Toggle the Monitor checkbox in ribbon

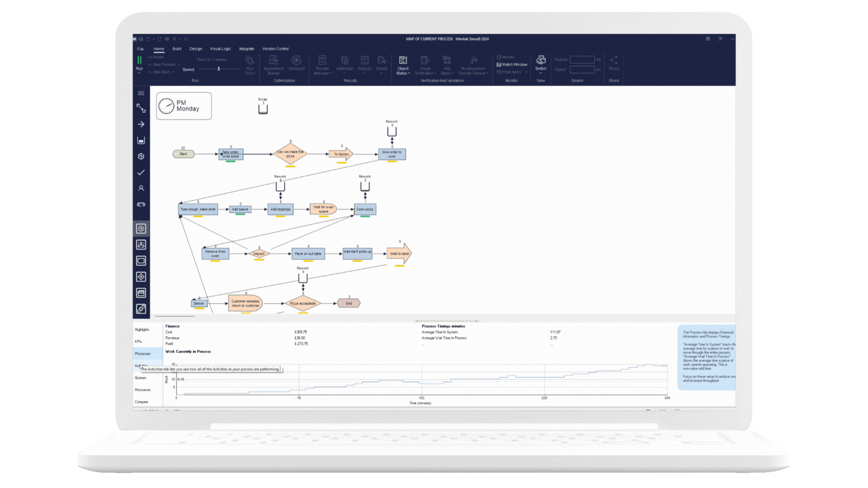499,57
